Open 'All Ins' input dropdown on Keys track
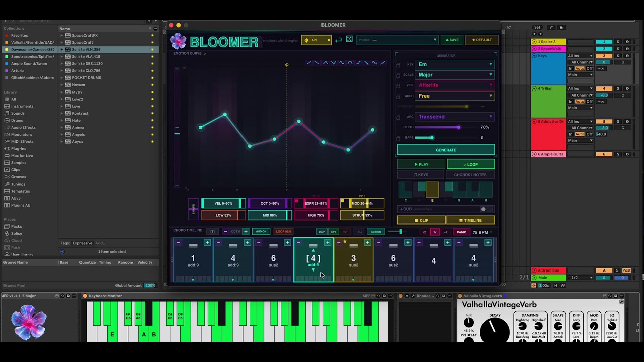This screenshot has height=362, width=644. [x=580, y=56]
